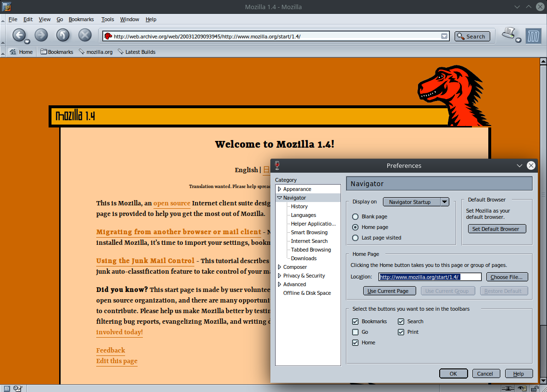Collapse the navigation toolbar using its grippy handle
Screen dimensions: 547x392
coord(3,36)
